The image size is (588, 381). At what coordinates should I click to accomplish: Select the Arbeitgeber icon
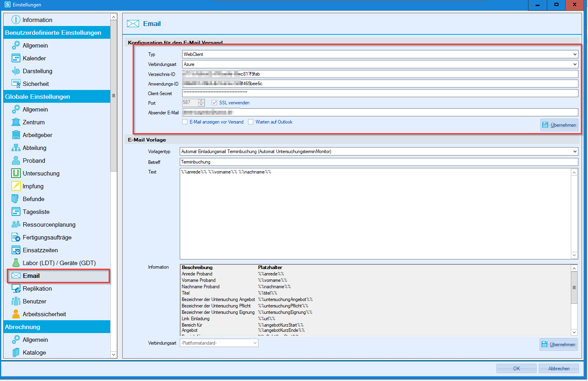tap(16, 135)
